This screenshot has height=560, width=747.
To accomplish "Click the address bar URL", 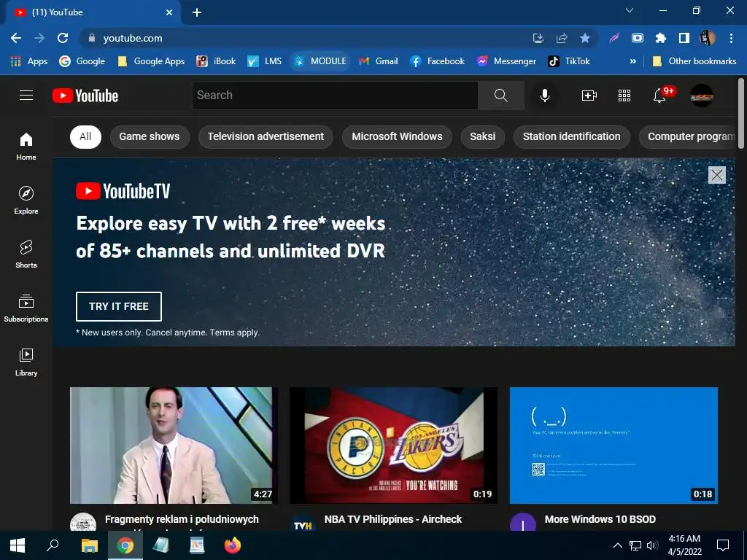I will [133, 38].
